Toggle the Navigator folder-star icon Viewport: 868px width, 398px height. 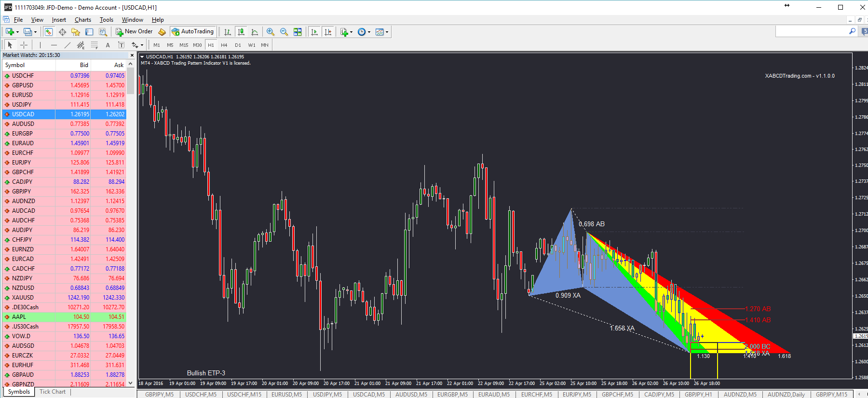tap(76, 32)
